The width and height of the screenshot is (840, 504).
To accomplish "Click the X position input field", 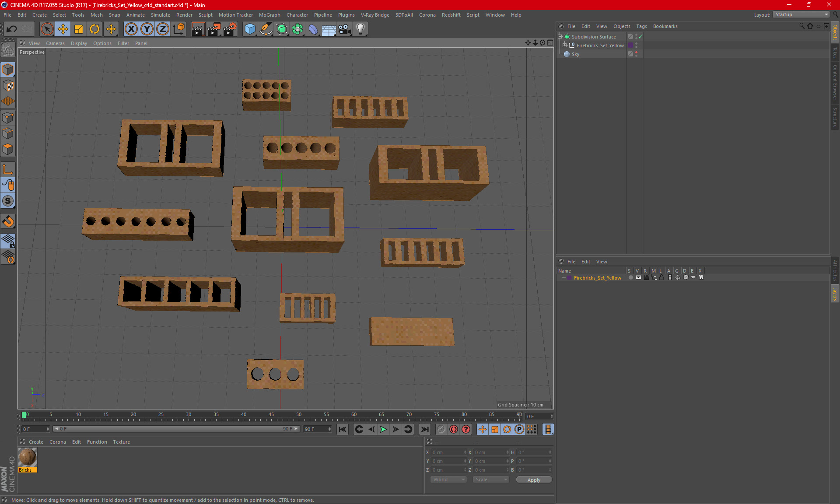I will (448, 452).
